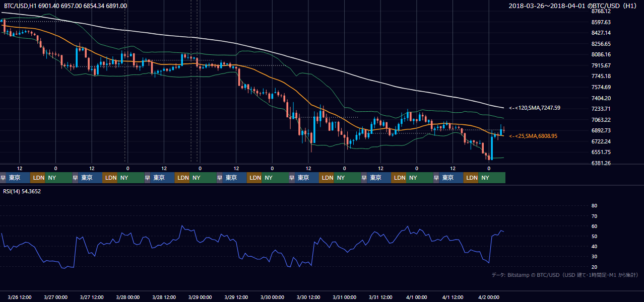644x302 pixels.
Task: Click the 3/30 12:00 time axis label
Action: tap(308, 297)
